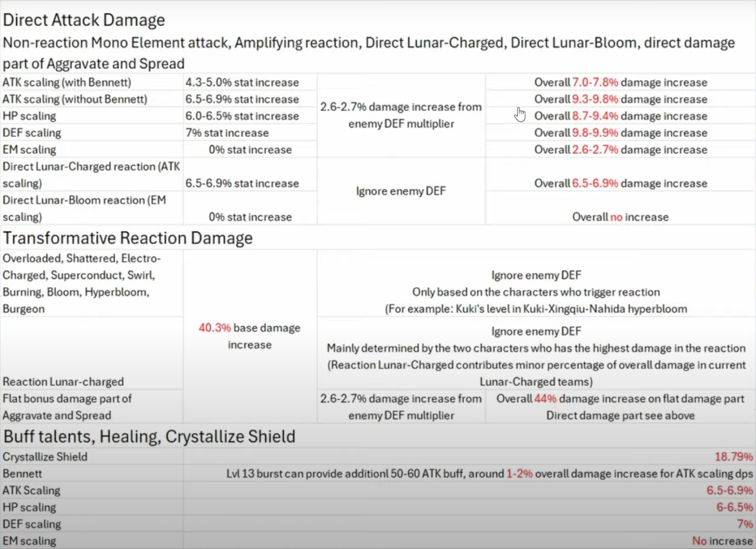The width and height of the screenshot is (756, 549).
Task: Click the "Reaction Lunar-charged" cell
Action: 92,353
